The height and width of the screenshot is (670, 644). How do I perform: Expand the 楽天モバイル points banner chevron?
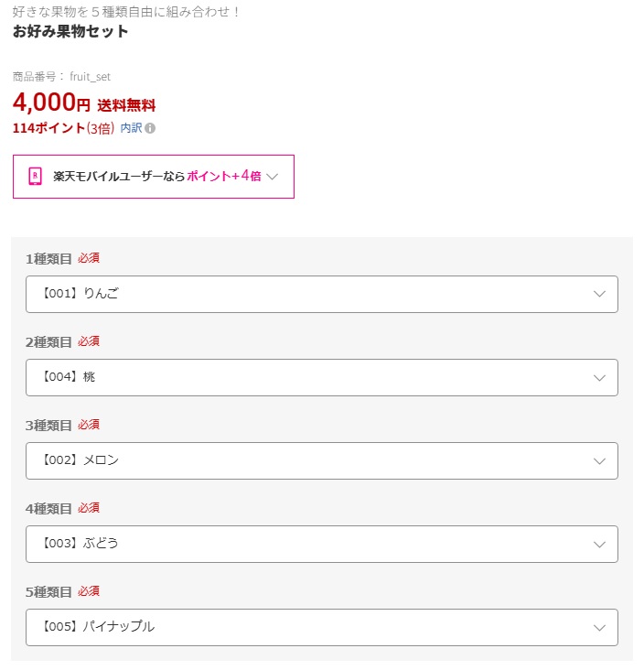point(272,177)
